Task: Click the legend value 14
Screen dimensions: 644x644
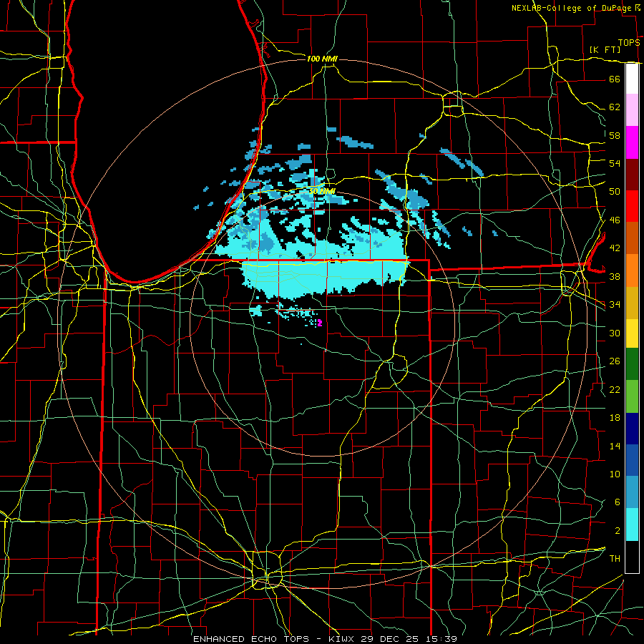Action: pos(615,446)
